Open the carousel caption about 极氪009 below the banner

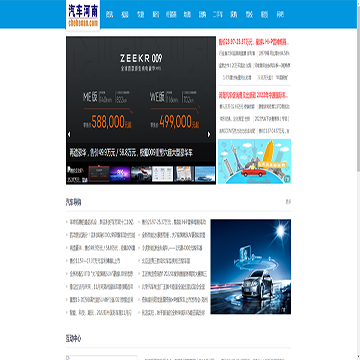point(131,153)
